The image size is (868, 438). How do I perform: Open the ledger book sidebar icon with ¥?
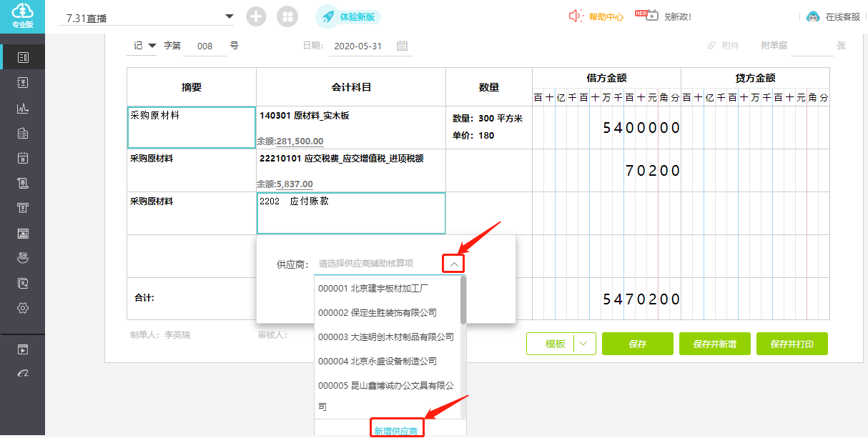[x=22, y=83]
